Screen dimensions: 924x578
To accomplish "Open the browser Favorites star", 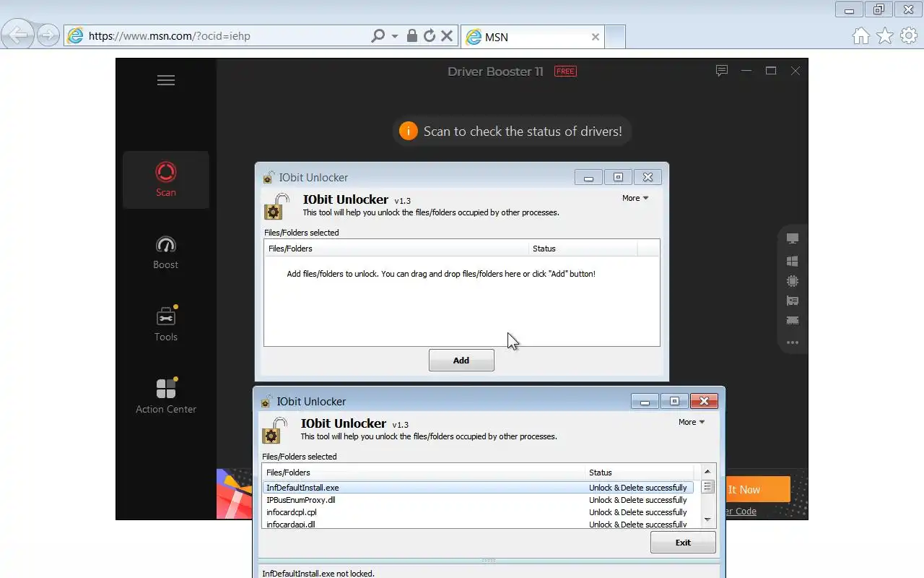I will point(885,35).
